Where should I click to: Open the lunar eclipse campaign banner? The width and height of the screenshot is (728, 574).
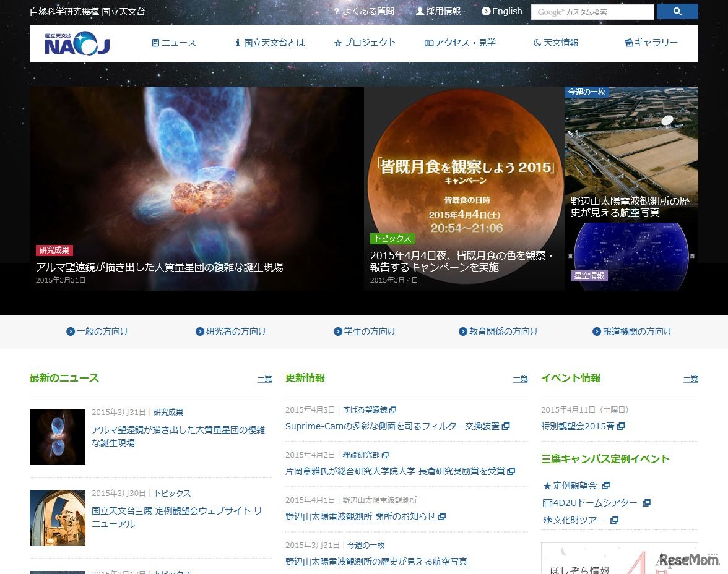(x=464, y=186)
